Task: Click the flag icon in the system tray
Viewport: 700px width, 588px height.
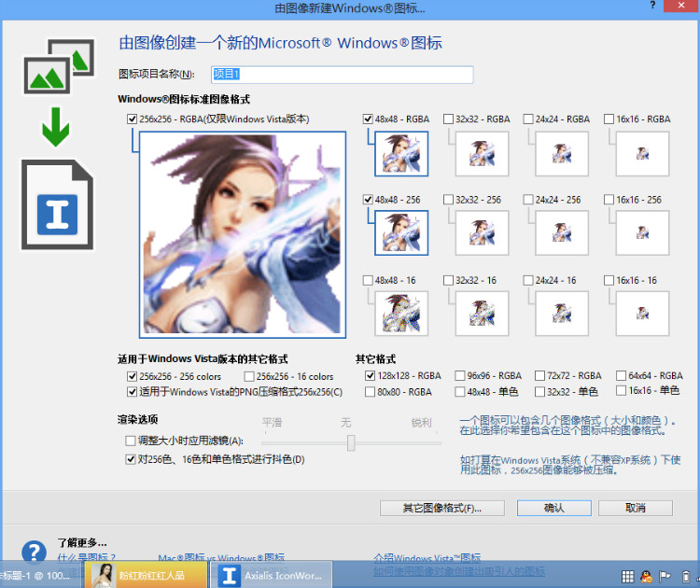Action: pyautogui.click(x=665, y=577)
